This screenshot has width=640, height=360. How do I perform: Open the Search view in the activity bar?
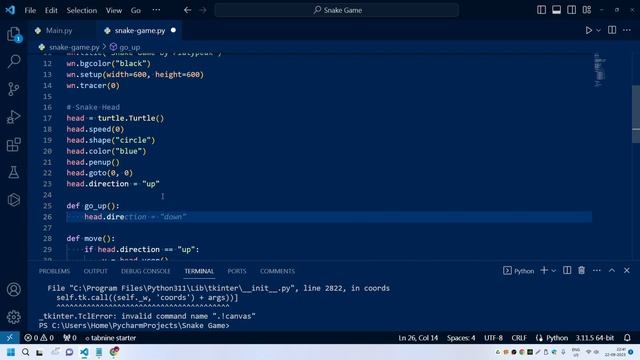click(14, 62)
